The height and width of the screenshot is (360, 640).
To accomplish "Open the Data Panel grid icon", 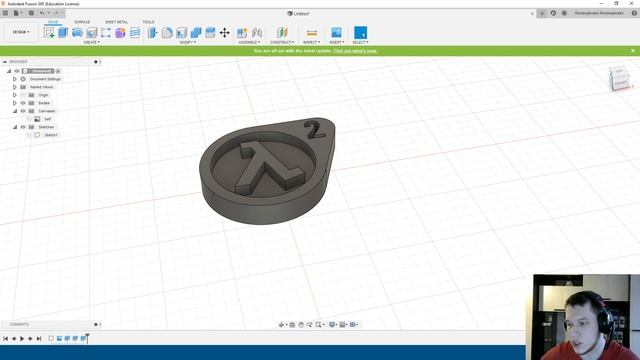I will pyautogui.click(x=5, y=13).
